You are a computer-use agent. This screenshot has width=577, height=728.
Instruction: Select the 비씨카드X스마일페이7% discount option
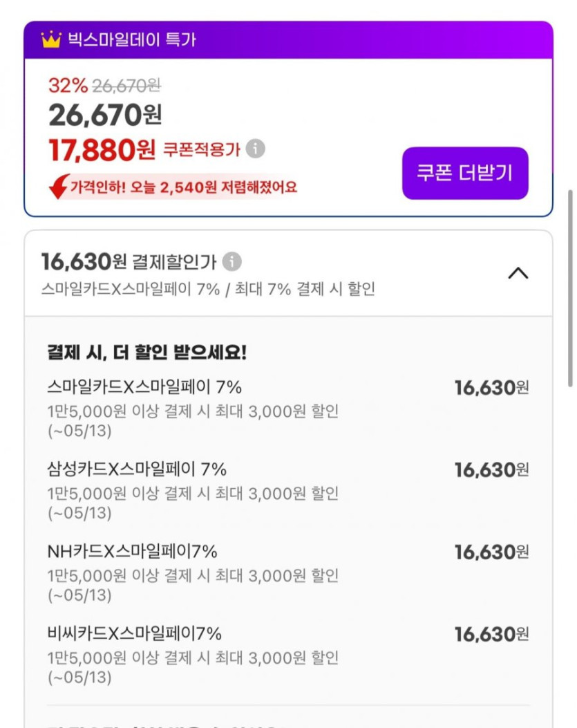134,633
